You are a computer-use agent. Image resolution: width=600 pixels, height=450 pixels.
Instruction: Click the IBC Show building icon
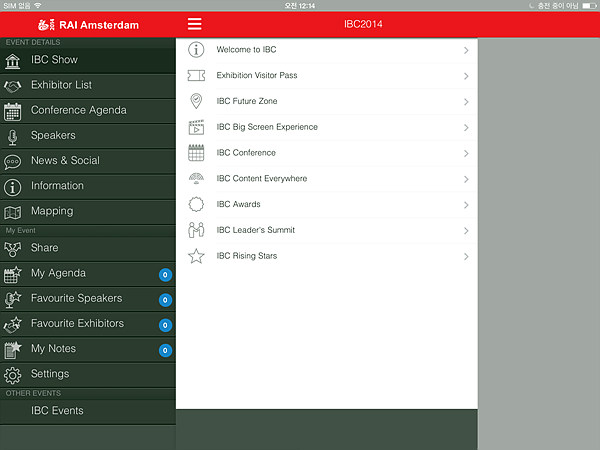point(13,61)
